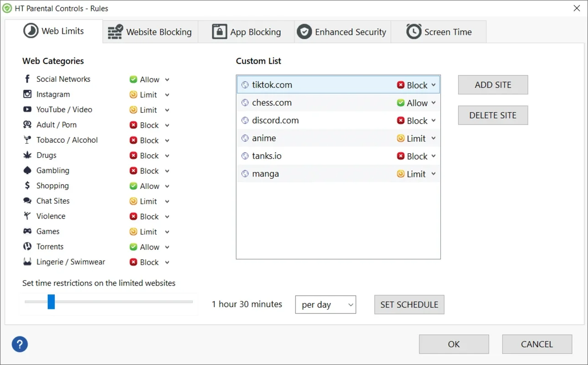Click the Chat Sites bubble icon
Image resolution: width=588 pixels, height=365 pixels.
pos(27,201)
